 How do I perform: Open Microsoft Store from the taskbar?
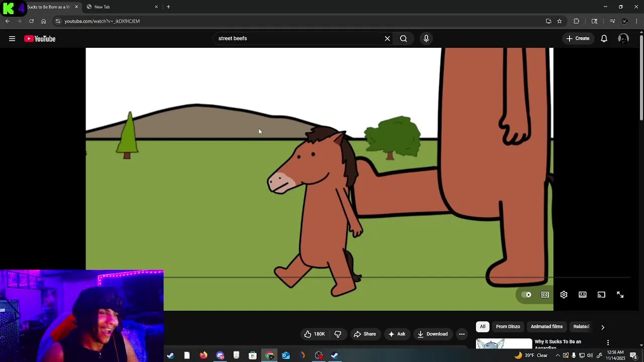(253, 355)
